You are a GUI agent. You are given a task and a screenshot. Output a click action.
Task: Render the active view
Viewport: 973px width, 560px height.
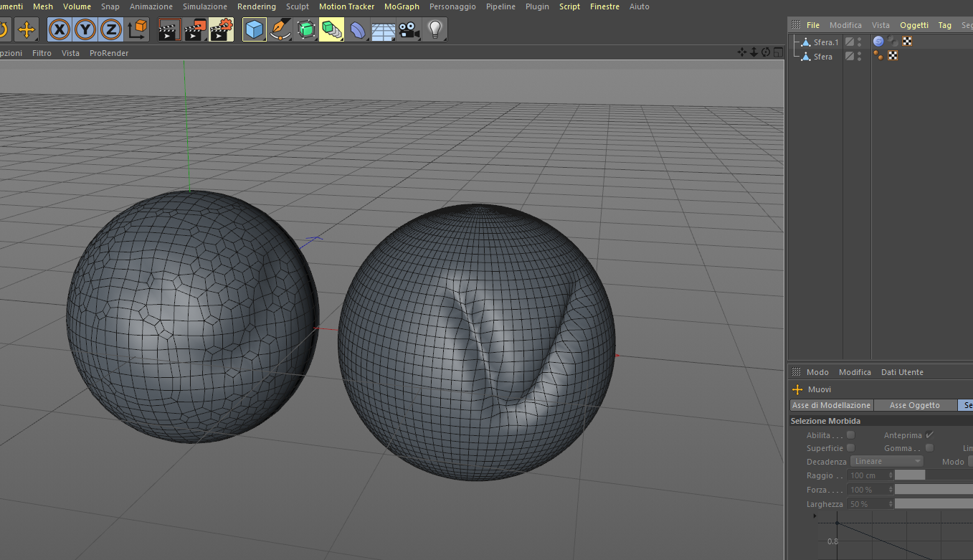[x=169, y=29]
